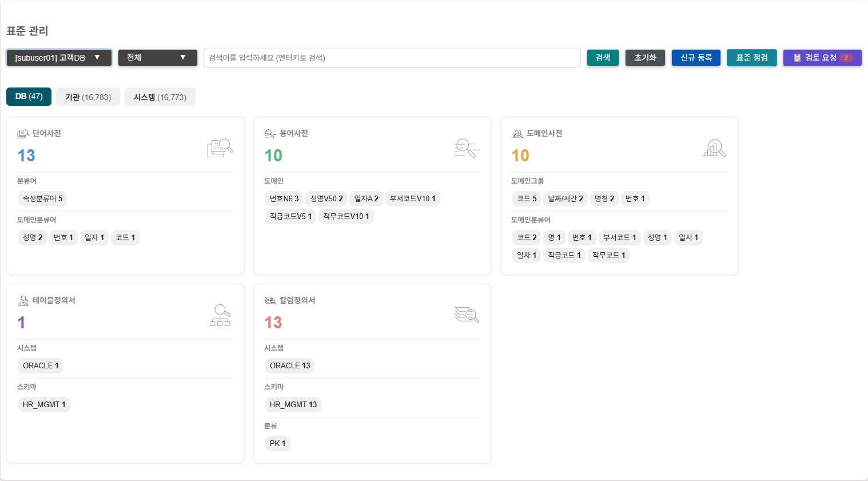This screenshot has width=868, height=481.
Task: Click the 칼럼정의서 card title text
Action: [297, 300]
